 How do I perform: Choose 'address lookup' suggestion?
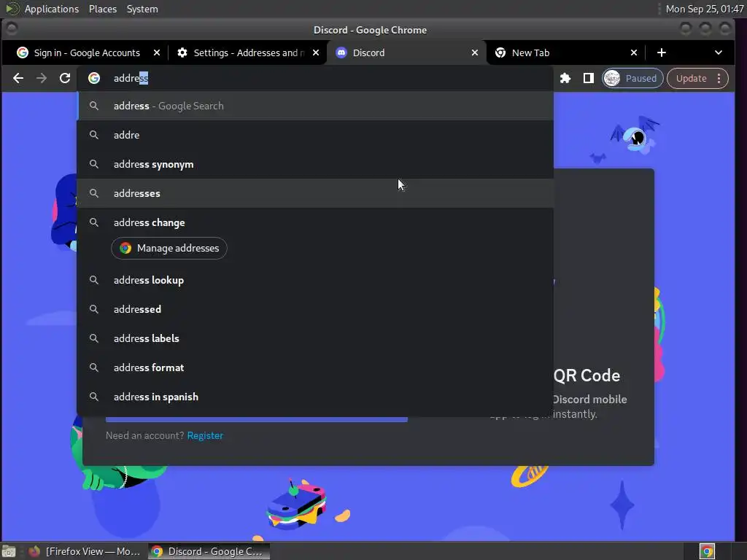click(x=315, y=280)
